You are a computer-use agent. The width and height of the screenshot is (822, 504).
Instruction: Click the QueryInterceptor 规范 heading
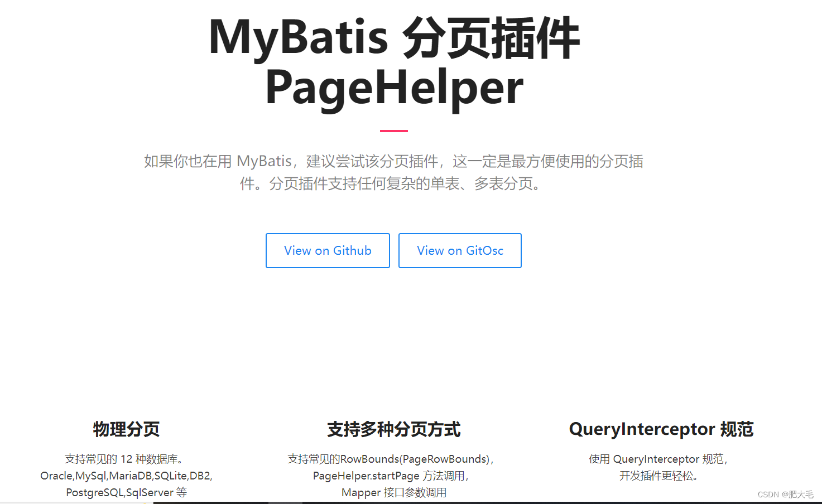click(661, 430)
